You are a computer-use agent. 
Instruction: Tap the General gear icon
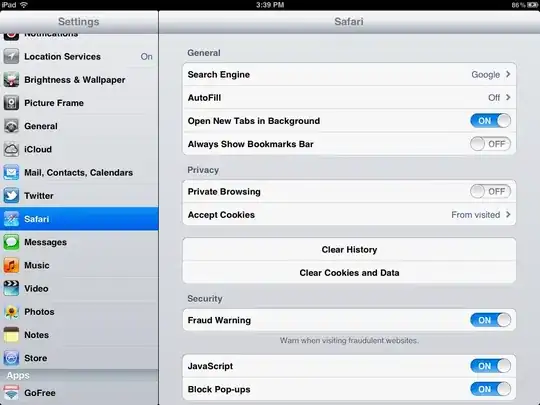[x=11, y=126]
